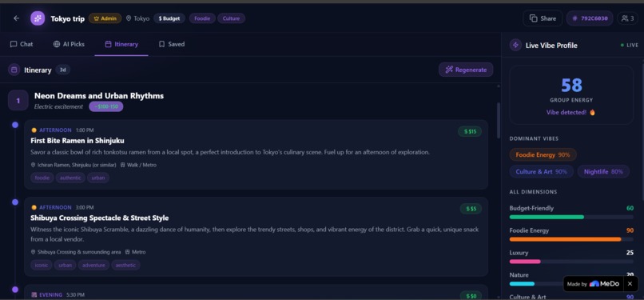Click the $15 price badge
The height and width of the screenshot is (300, 644).
coord(470,131)
